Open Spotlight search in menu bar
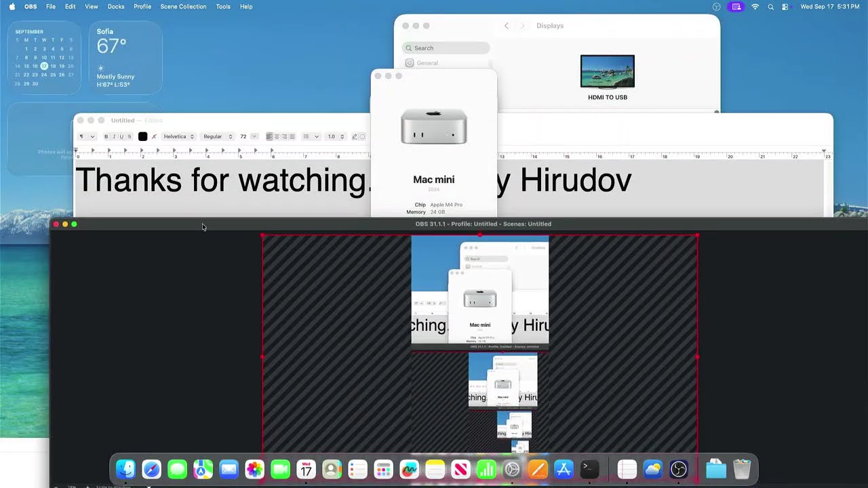The height and width of the screenshot is (488, 868). 771,7
